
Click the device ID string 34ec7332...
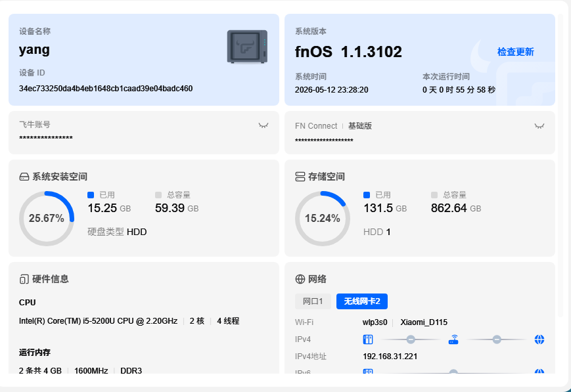click(x=106, y=89)
